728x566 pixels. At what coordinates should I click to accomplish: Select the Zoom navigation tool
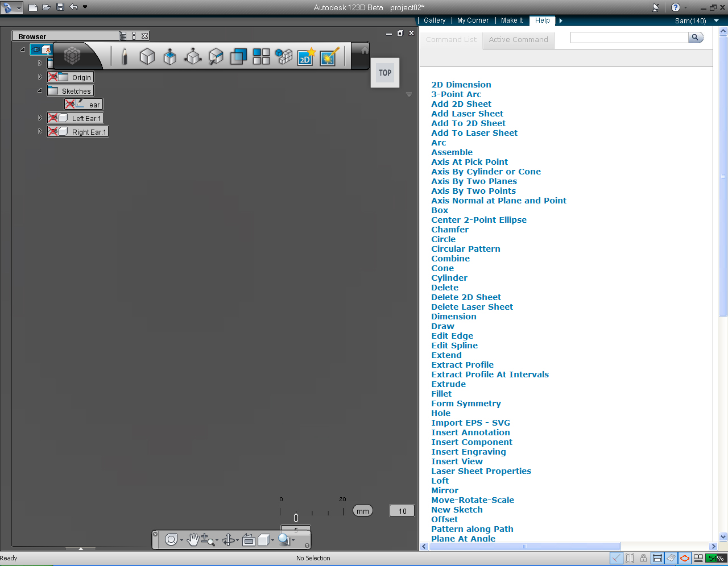207,540
